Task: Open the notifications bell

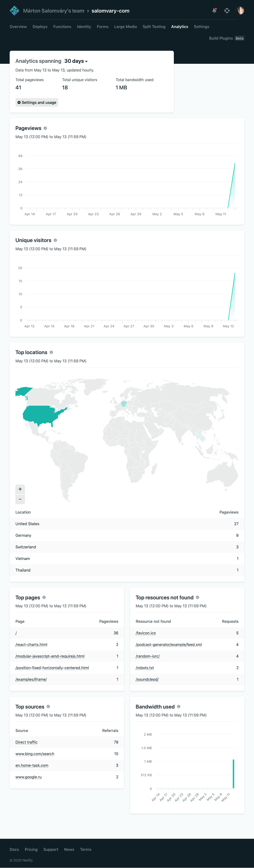Action: pyautogui.click(x=214, y=11)
